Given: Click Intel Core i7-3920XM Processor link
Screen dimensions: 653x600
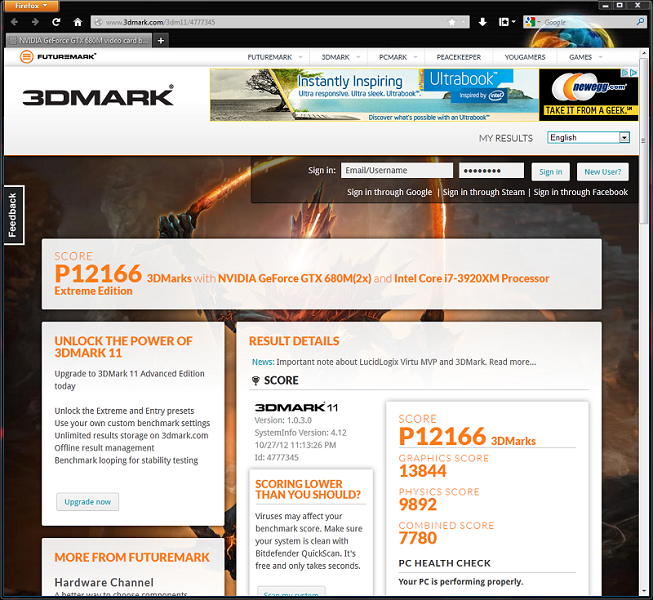Looking at the screenshot, I should pyautogui.click(x=471, y=279).
